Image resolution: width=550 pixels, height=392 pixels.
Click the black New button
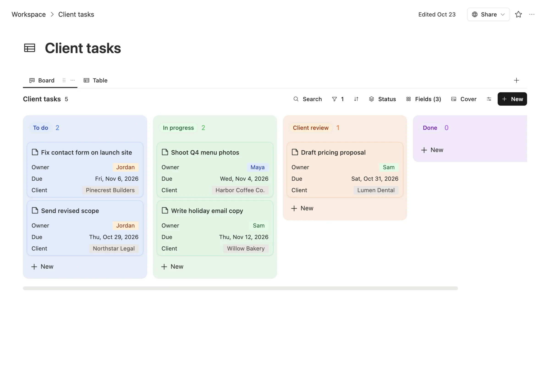tap(512, 99)
